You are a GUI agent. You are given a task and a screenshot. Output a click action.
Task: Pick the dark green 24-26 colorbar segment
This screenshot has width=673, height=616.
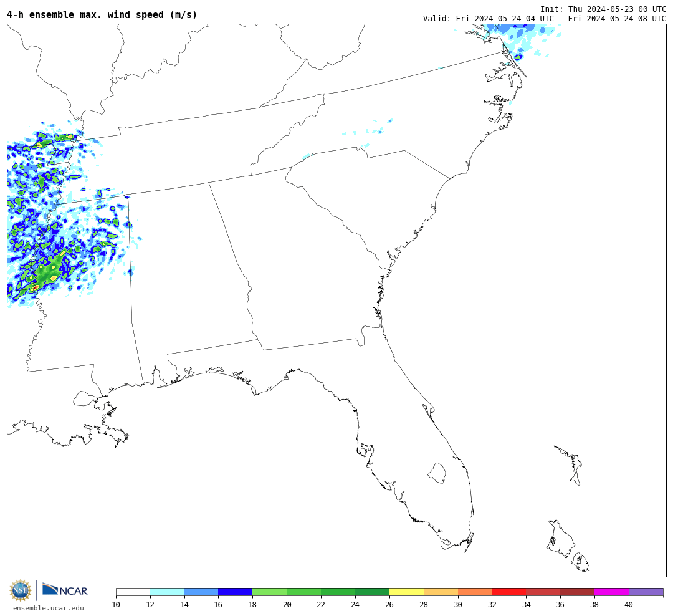373,592
